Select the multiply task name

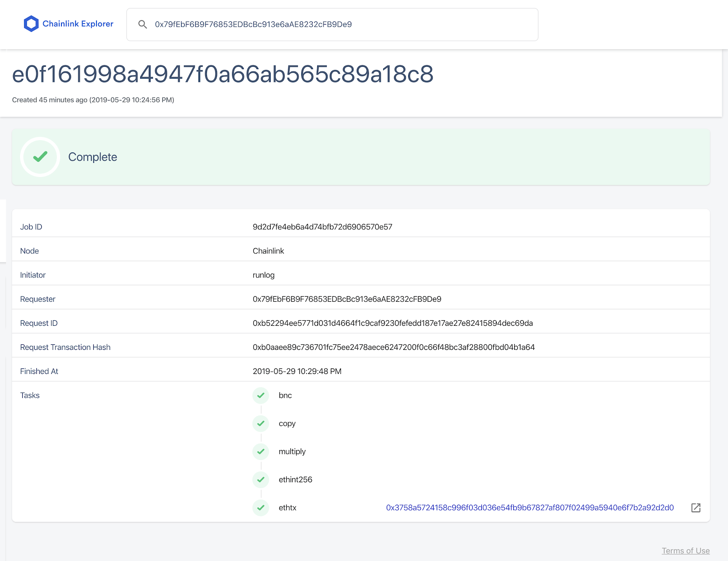point(292,452)
